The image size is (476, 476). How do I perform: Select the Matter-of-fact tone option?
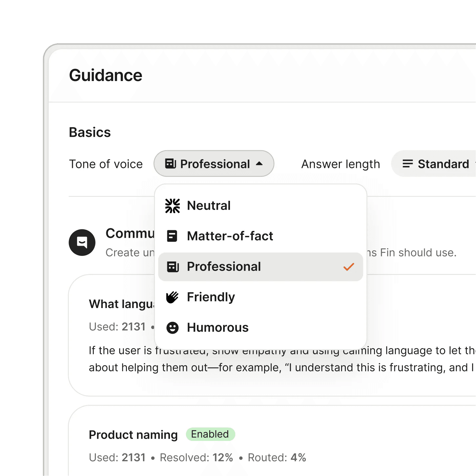coord(230,236)
